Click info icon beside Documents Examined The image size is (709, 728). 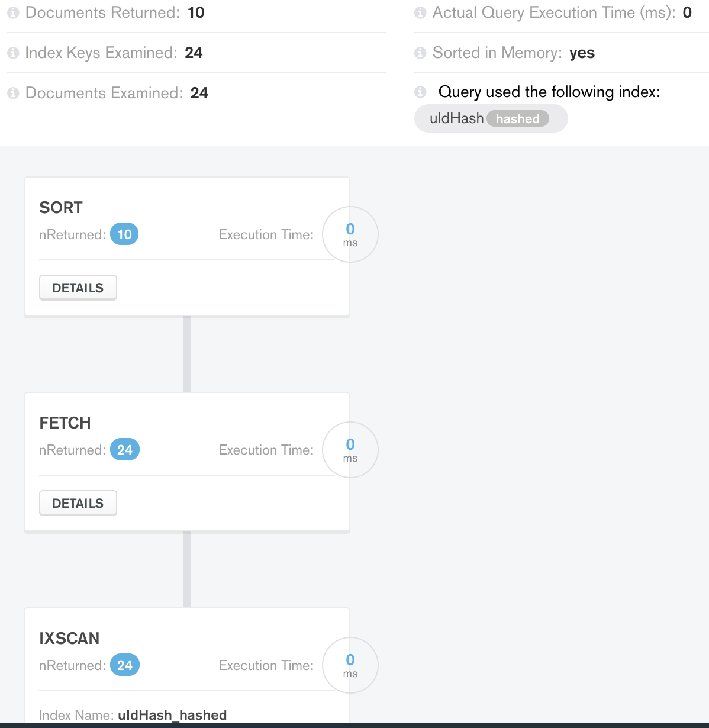(x=13, y=94)
